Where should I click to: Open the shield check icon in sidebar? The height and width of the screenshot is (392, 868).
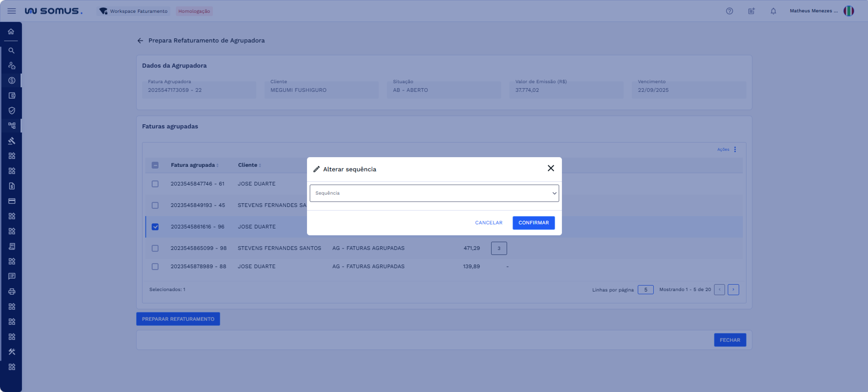[11, 111]
